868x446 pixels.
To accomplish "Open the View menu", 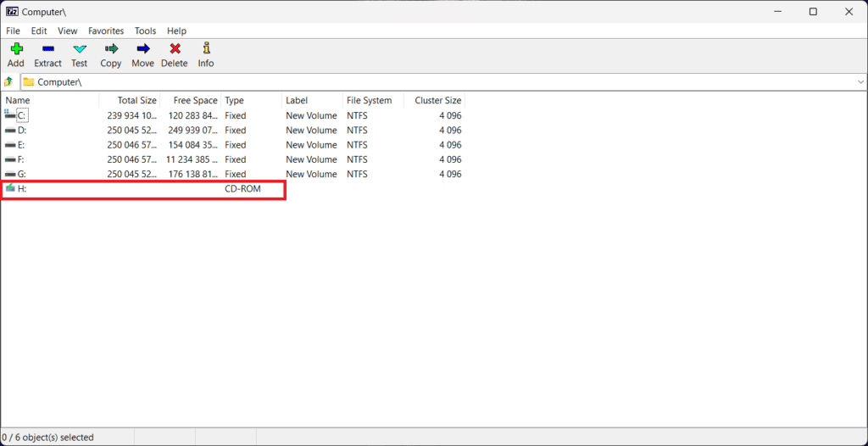I will (67, 31).
